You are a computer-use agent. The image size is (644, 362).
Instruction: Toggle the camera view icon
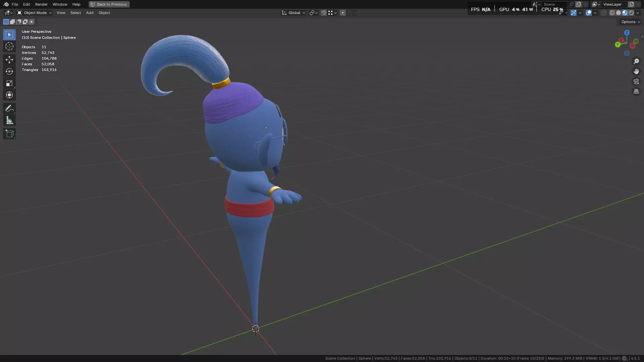[636, 81]
